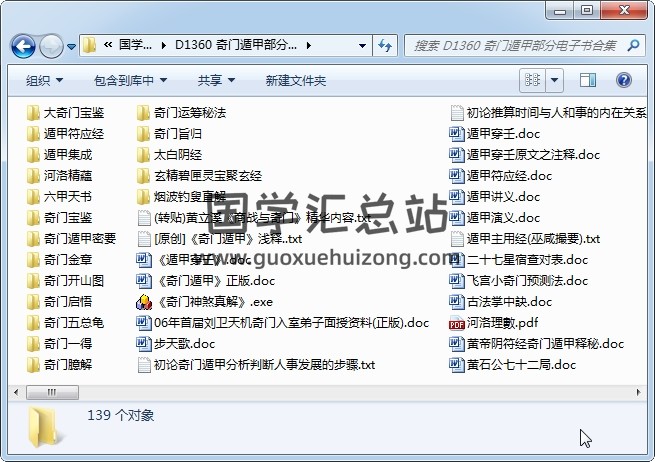Image resolution: width=655 pixels, height=462 pixels.
Task: Toggle the preview pane
Action: (588, 80)
